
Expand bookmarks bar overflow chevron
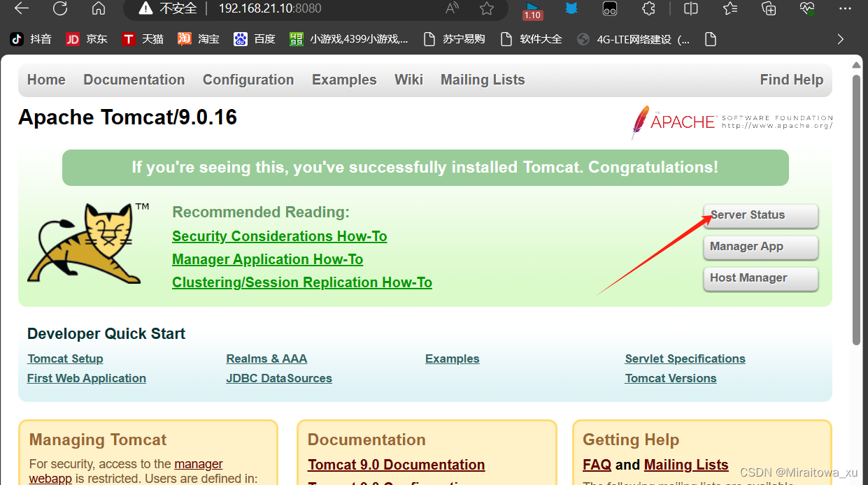coord(840,39)
